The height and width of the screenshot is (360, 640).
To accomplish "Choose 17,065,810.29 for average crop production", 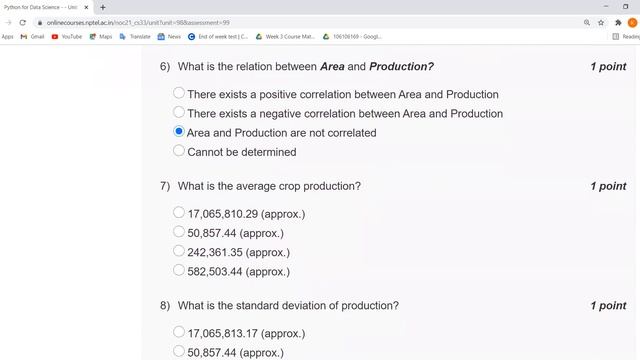I will [x=179, y=213].
